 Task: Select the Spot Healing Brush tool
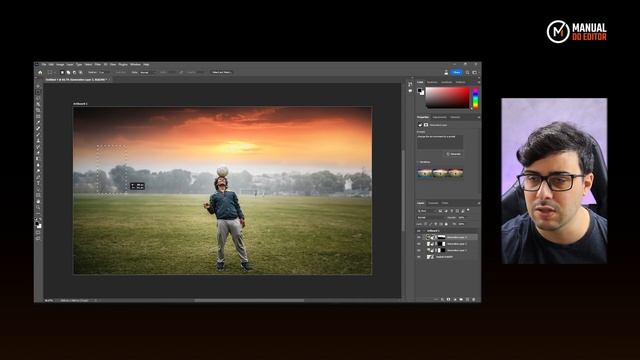pyautogui.click(x=38, y=129)
